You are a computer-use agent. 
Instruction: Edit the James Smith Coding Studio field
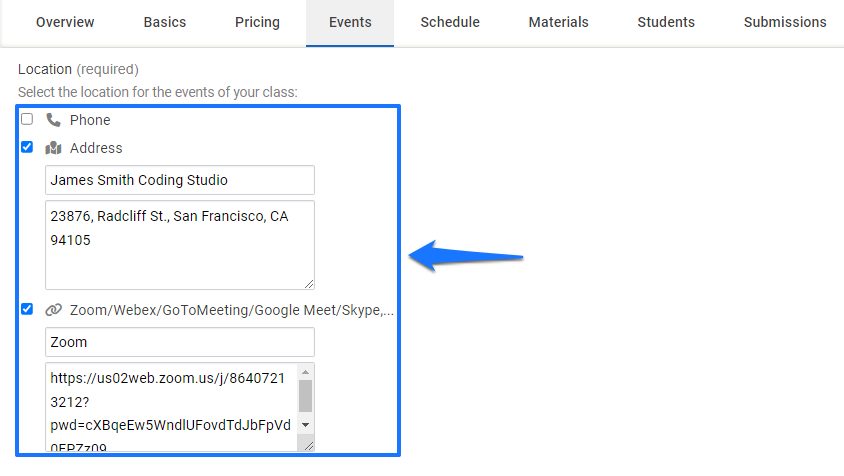click(x=180, y=180)
